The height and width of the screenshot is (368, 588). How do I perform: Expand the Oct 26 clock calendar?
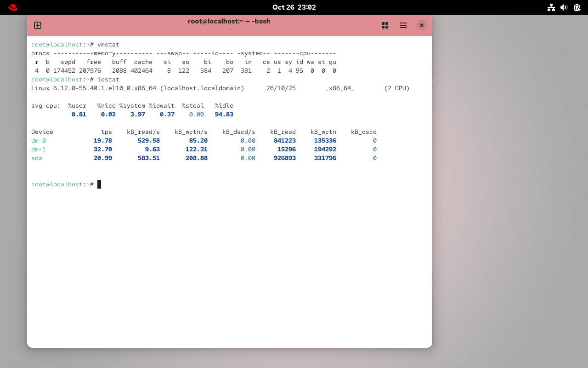(294, 7)
